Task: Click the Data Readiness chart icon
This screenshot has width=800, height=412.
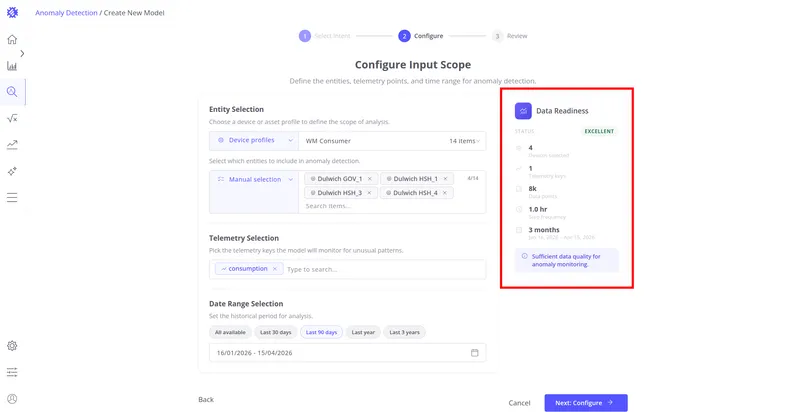Action: [523, 111]
